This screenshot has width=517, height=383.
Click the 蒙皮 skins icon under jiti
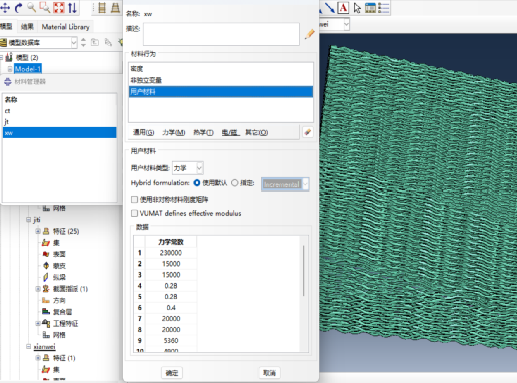(46, 266)
